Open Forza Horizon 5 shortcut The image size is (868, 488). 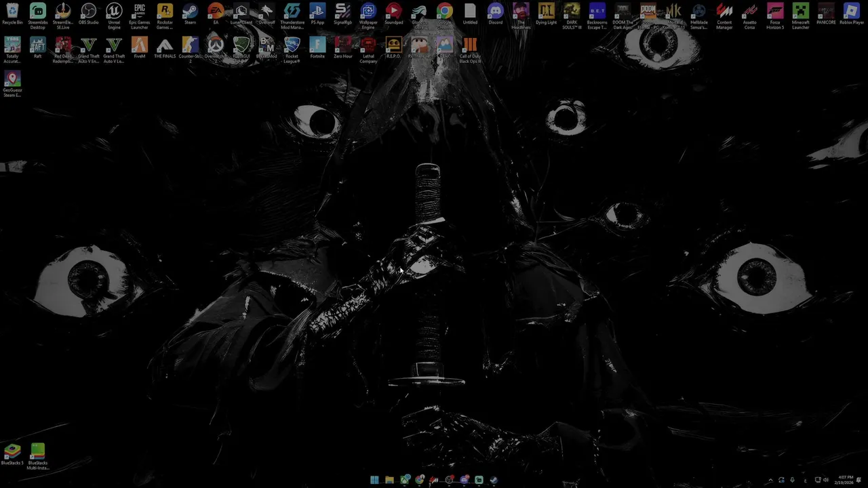[775, 16]
